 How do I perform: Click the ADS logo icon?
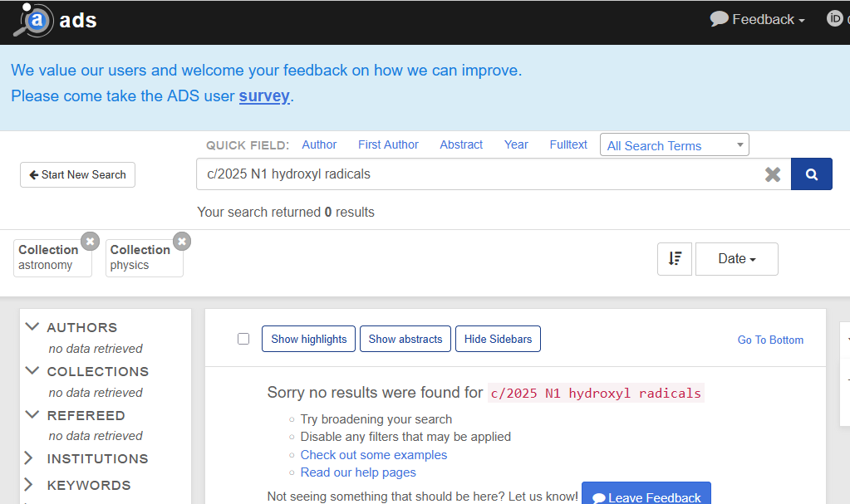pos(32,20)
